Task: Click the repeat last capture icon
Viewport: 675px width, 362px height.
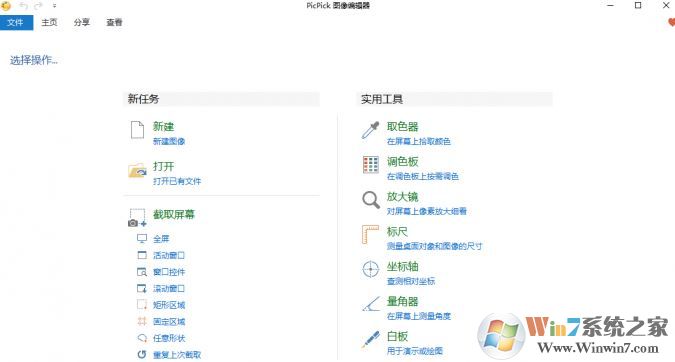Action: point(142,354)
